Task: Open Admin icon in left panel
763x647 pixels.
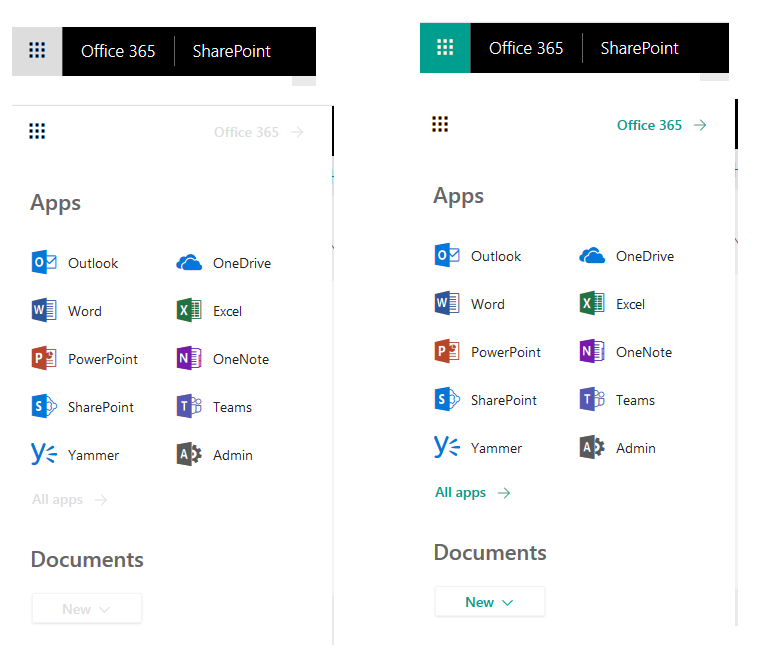Action: 189,454
